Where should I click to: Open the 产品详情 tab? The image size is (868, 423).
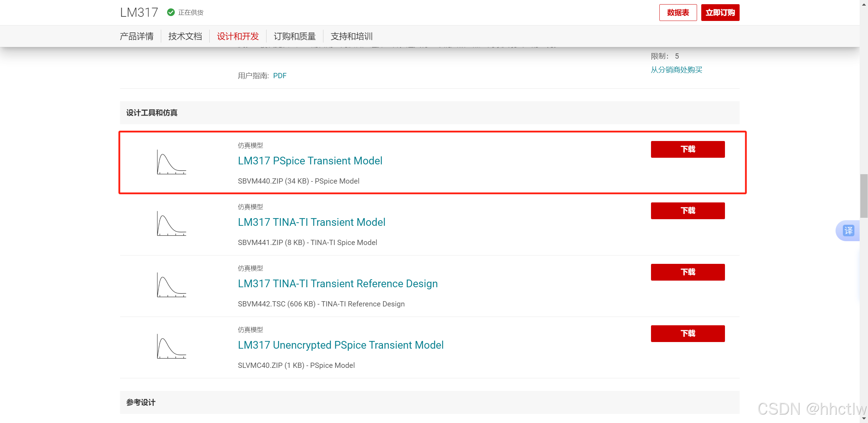point(137,36)
